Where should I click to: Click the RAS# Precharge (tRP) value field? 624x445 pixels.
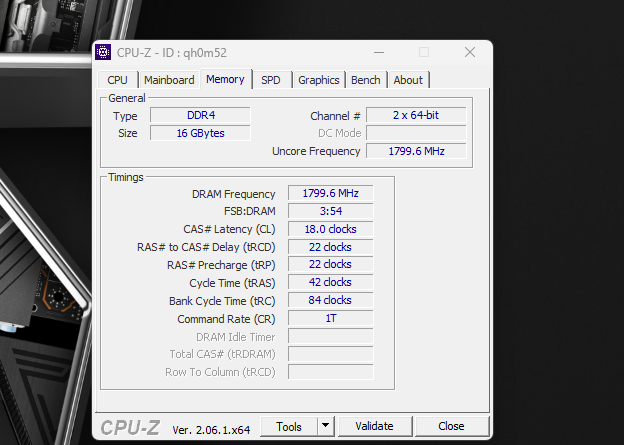coord(331,264)
